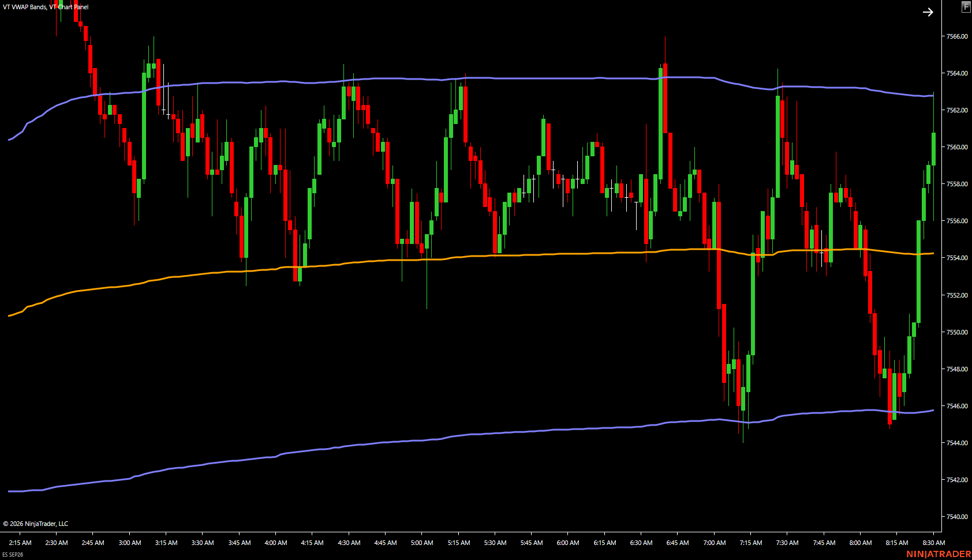
Task: Click the 6:15 AM time axis label
Action: [605, 543]
